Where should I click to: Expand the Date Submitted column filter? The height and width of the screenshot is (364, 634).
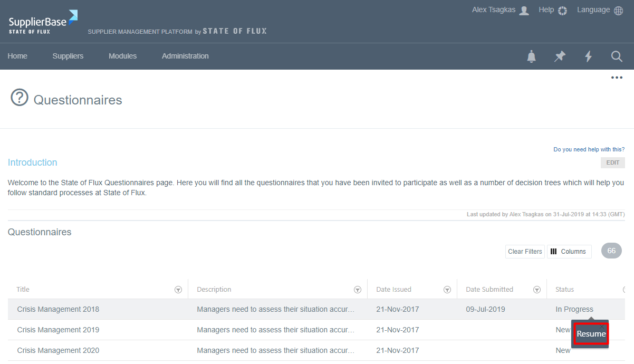[537, 290]
